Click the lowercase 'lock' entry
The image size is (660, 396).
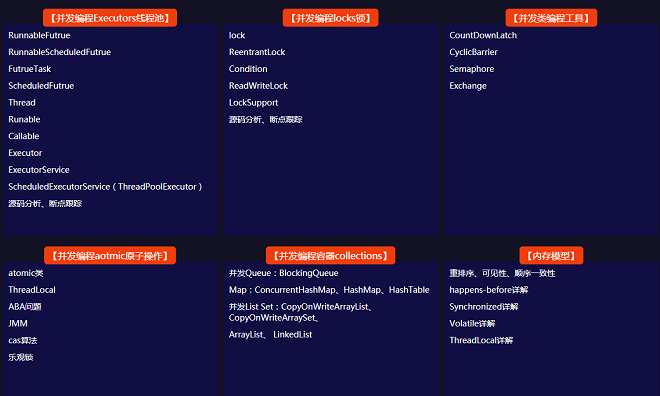237,35
